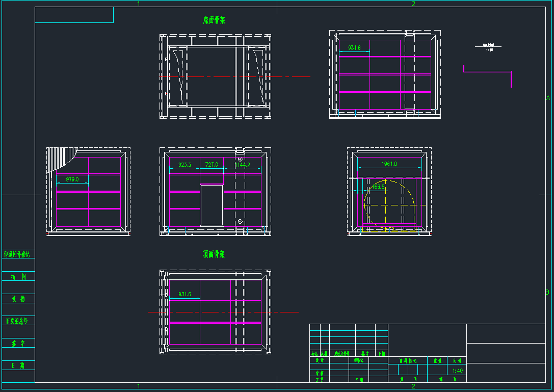Screen dimensions: 554x392
Task: Click the 1:10 detail scale note
Action: click(x=489, y=49)
